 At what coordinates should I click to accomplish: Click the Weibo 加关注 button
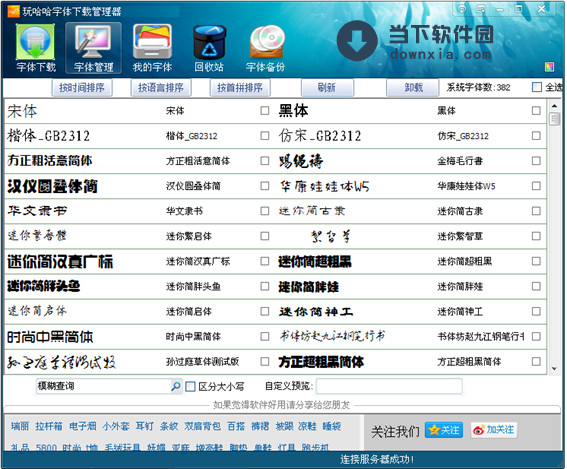(494, 430)
